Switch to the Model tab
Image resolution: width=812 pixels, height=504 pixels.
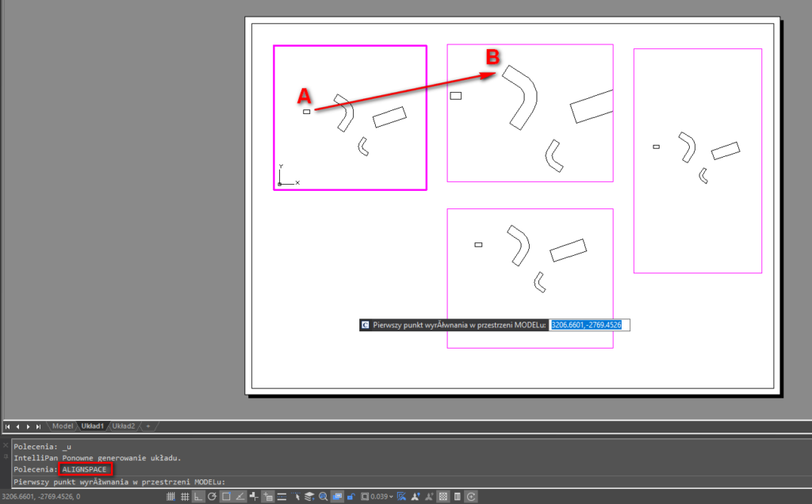pyautogui.click(x=63, y=426)
